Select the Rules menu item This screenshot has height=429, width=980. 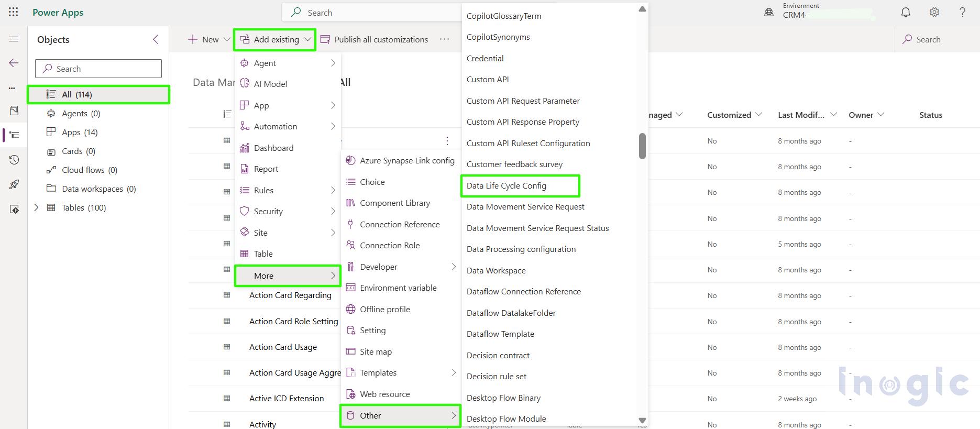[x=288, y=190]
